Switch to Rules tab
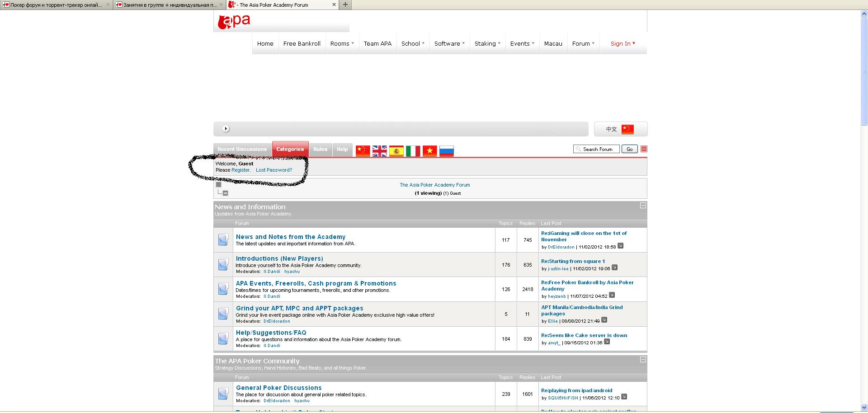 click(321, 149)
